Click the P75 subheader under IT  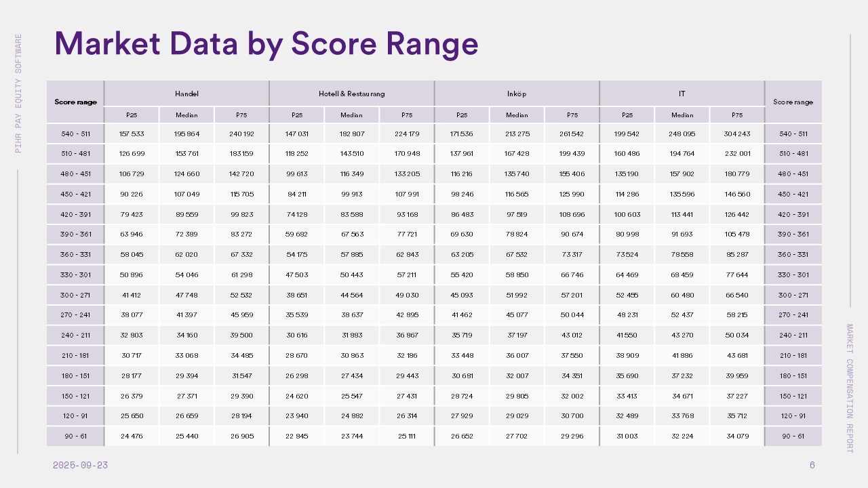[737, 115]
